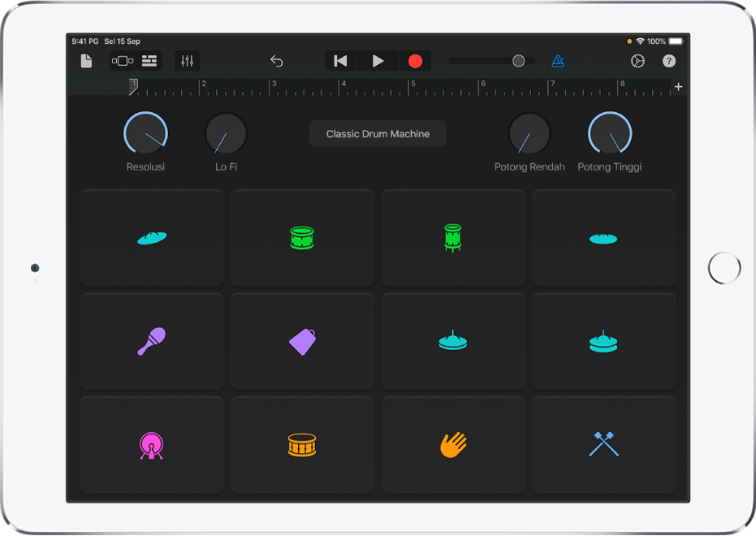Tap the pink kick drum pad

[152, 445]
